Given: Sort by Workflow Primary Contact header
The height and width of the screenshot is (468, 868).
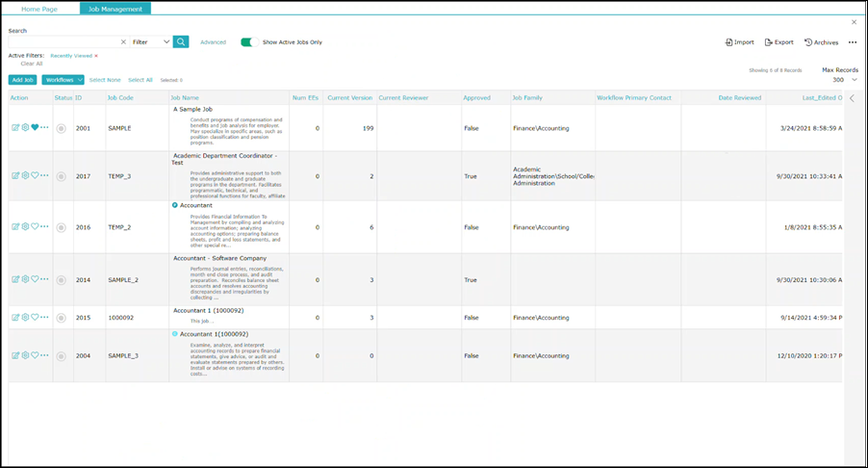Looking at the screenshot, I should 634,98.
